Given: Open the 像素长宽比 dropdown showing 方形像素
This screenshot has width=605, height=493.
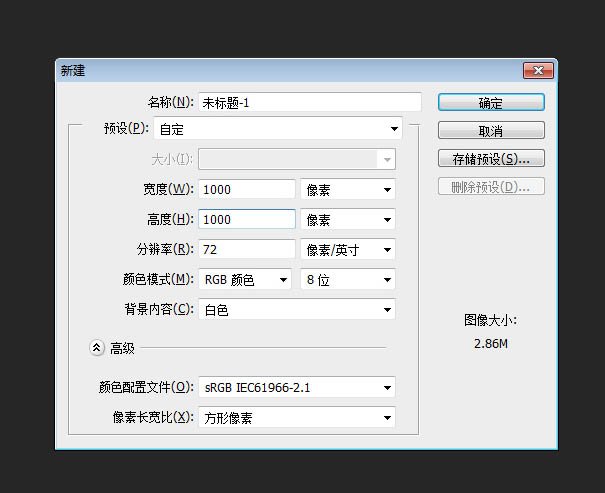Looking at the screenshot, I should click(297, 417).
